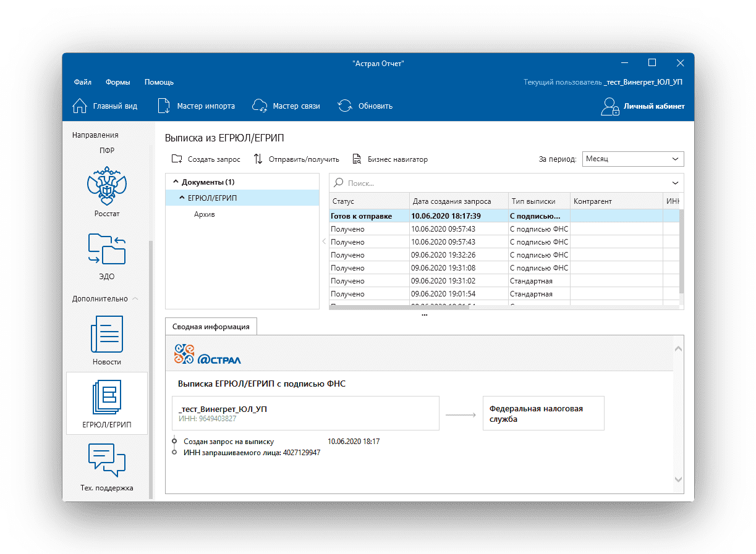Click summary panel scroll up arrow
This screenshot has width=756, height=554.
(678, 349)
